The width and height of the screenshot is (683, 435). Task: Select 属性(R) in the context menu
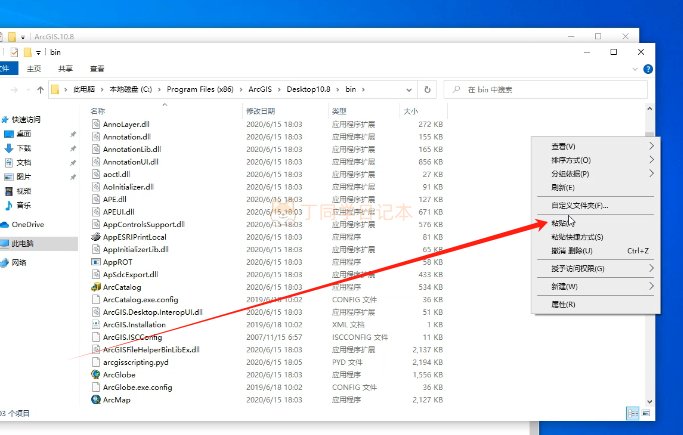tap(563, 304)
